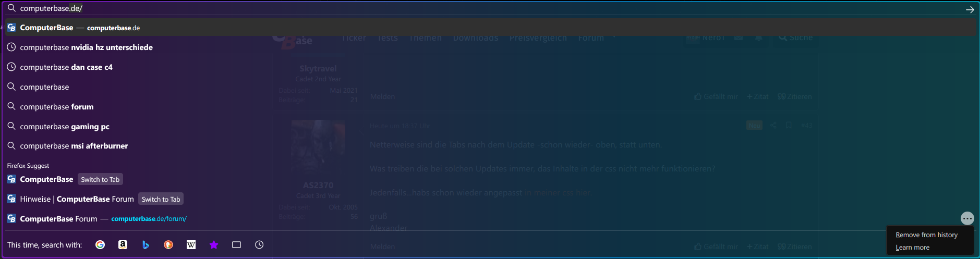Search this time with Wikipedia
The width and height of the screenshot is (980, 259).
pyautogui.click(x=191, y=245)
